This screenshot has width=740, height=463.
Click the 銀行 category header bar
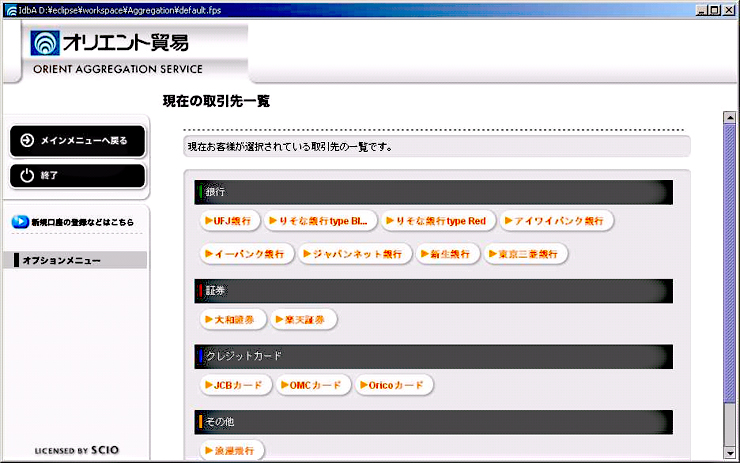434,192
